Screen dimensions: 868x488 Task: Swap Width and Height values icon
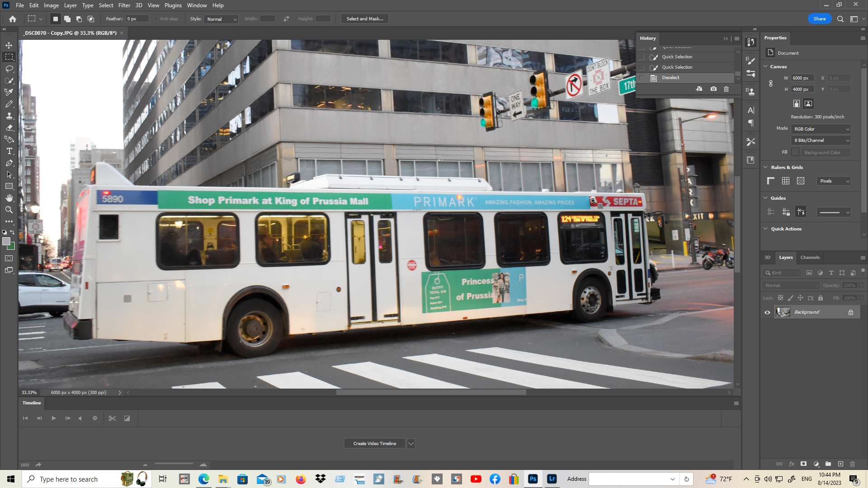(x=286, y=19)
